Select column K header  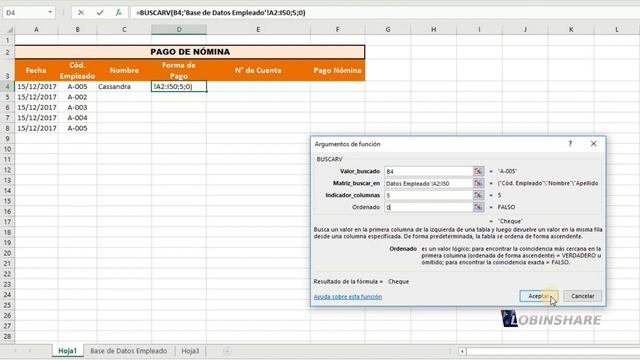coord(571,29)
